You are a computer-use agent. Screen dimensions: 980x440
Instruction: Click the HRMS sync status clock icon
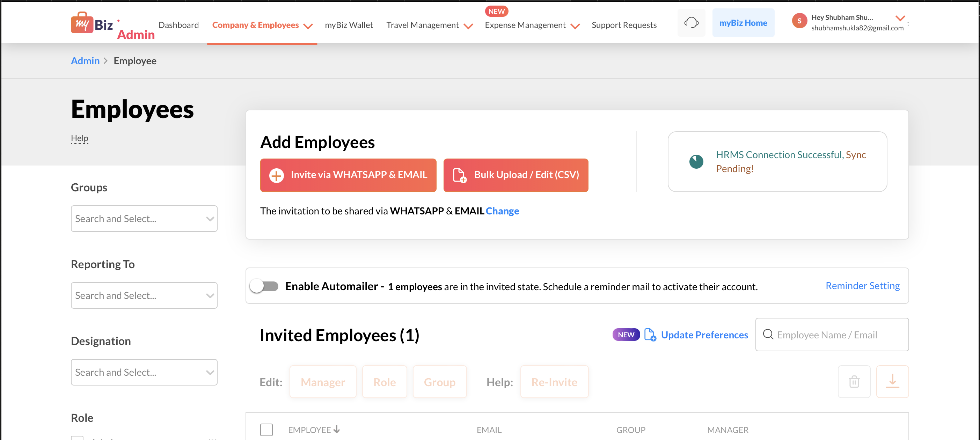point(696,162)
